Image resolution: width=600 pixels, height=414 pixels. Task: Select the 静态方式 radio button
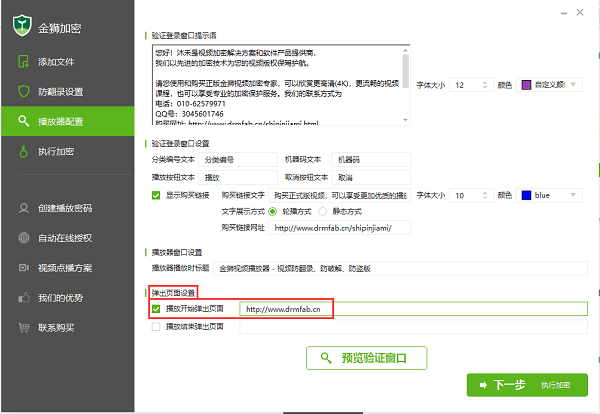click(x=323, y=212)
